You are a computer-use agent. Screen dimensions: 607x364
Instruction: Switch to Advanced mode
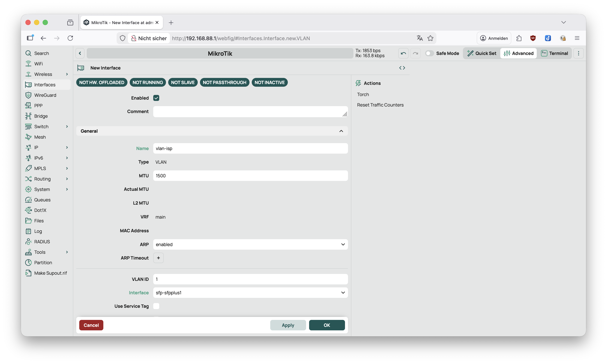click(x=518, y=53)
